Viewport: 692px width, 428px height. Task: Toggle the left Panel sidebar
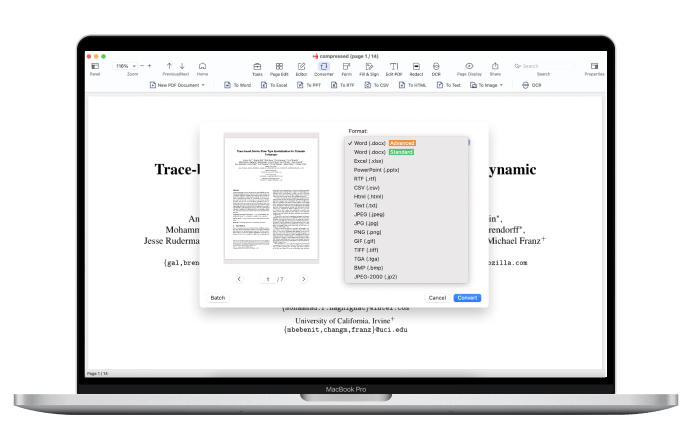(x=95, y=67)
